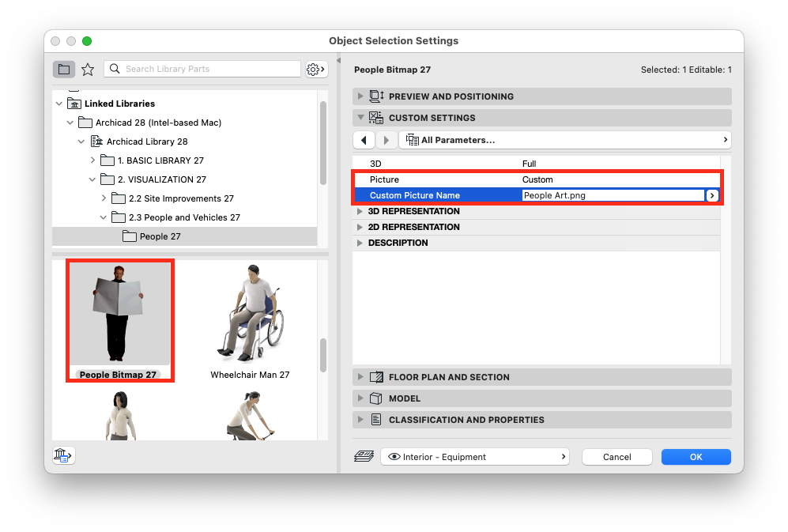
Task: Open the Interior - Equipment layer dropdown
Action: pos(475,457)
